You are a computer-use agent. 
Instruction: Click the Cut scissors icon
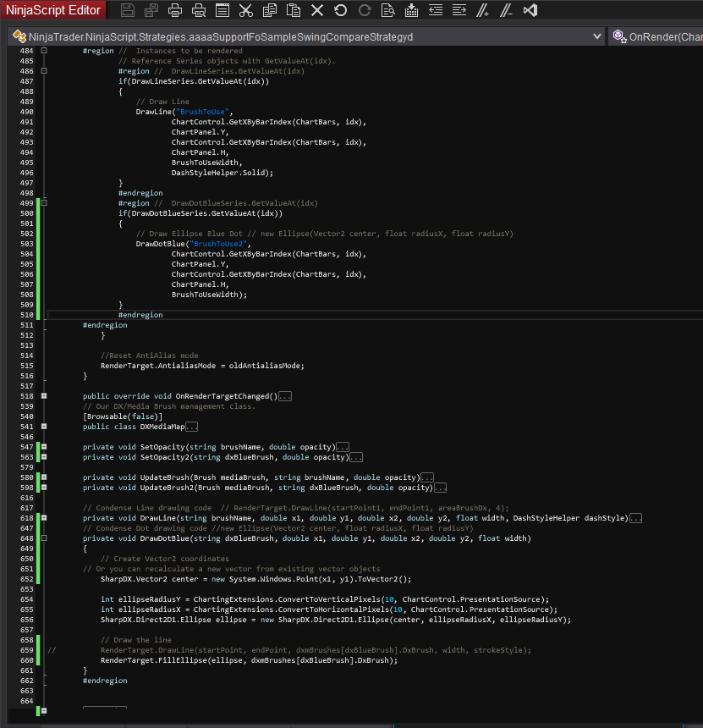pyautogui.click(x=245, y=11)
